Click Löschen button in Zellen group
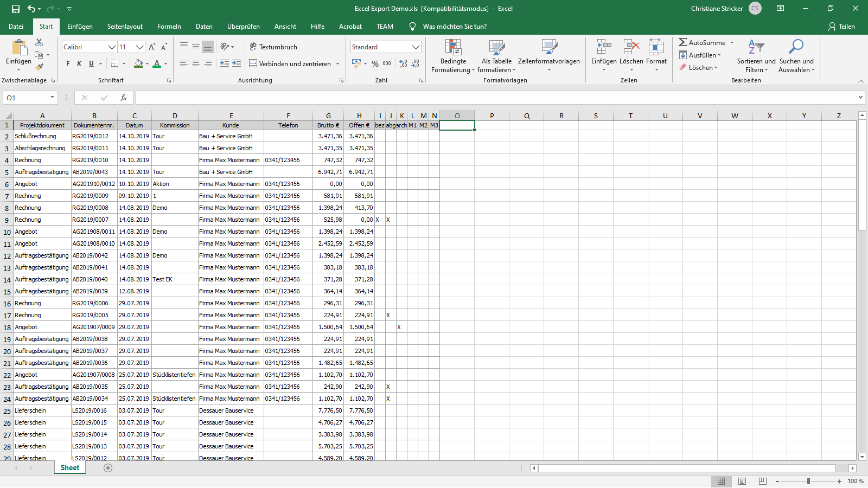Viewport: 868px width, 488px height. (631, 54)
